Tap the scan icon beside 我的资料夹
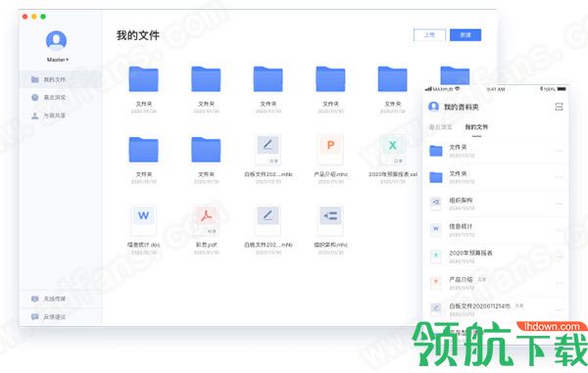Viewport: 588px width, 373px height. (559, 107)
